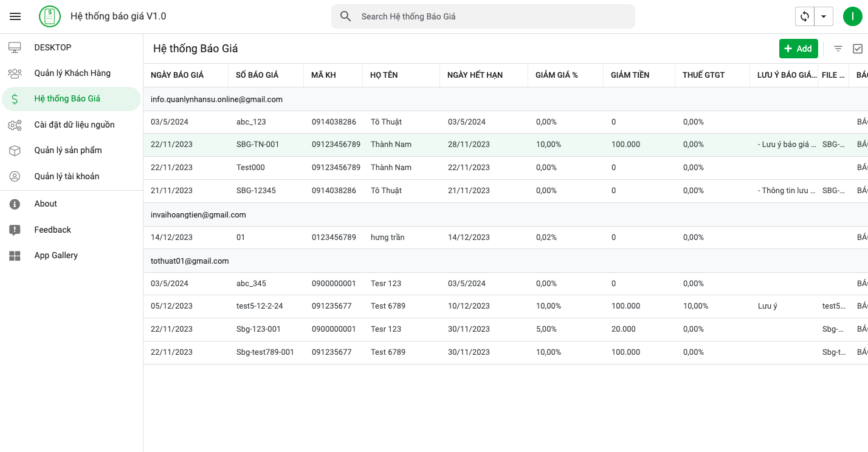Open the SBG-12345 quote row
Viewport: 868px width, 452px height.
tap(506, 191)
